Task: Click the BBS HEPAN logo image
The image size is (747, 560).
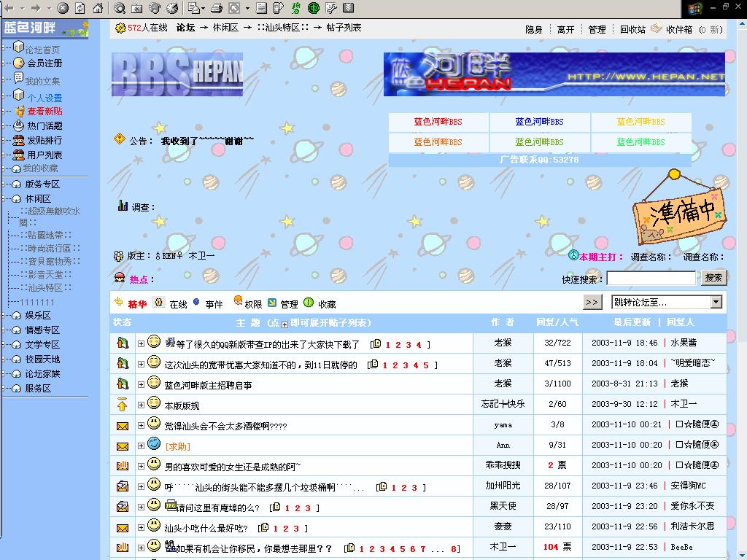Action: pos(177,74)
